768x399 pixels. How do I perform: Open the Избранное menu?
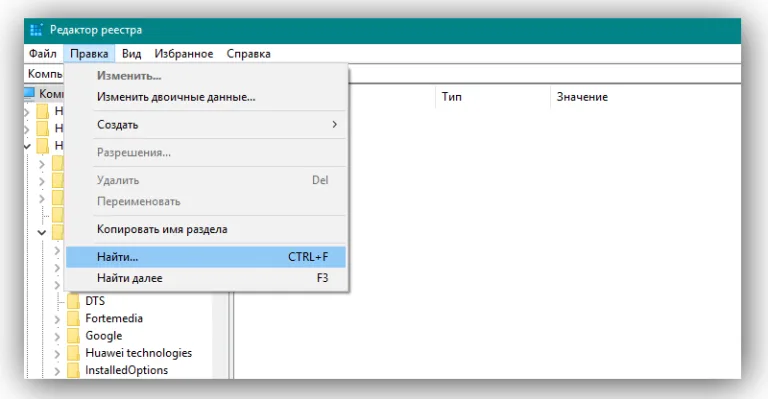[x=184, y=54]
